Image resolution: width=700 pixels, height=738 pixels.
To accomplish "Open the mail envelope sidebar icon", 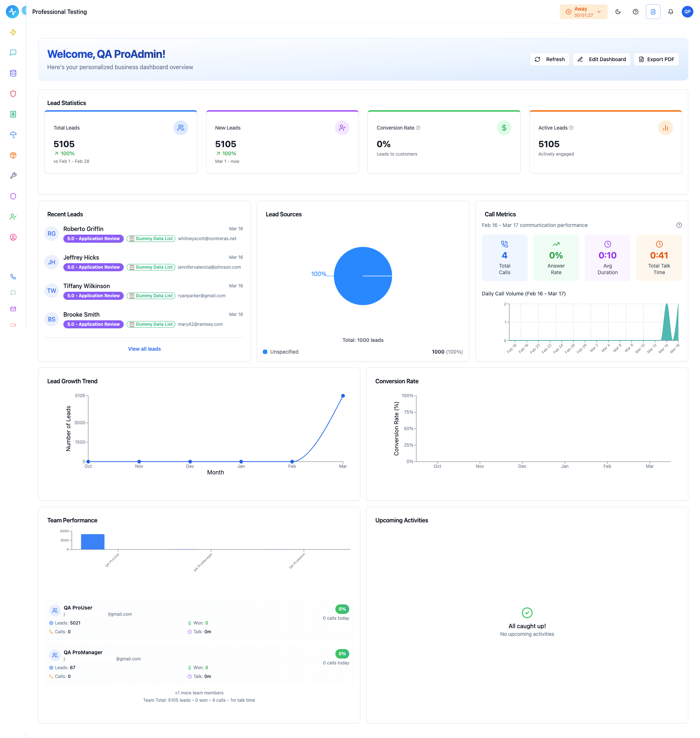I will [x=13, y=309].
